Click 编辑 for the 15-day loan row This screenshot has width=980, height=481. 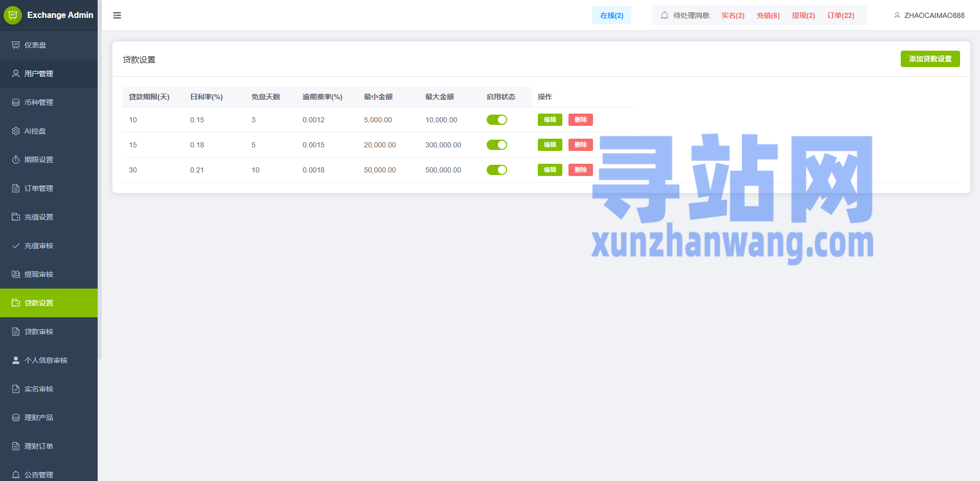pyautogui.click(x=550, y=145)
